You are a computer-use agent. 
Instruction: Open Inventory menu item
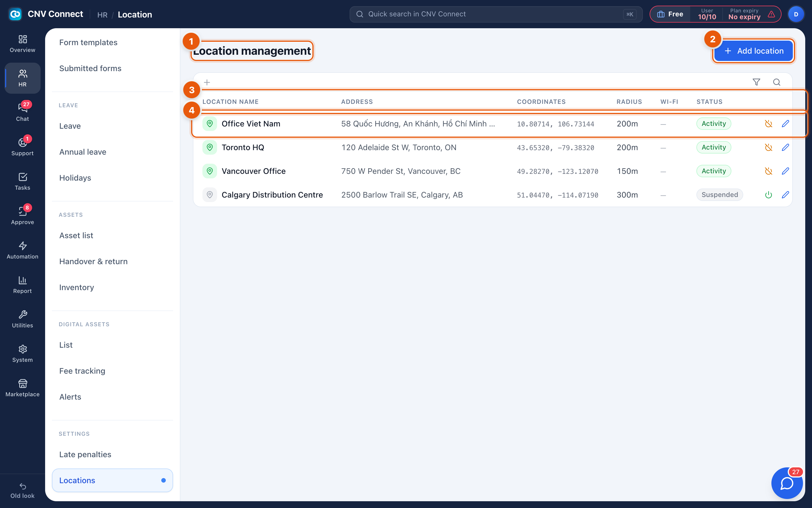tap(112, 287)
